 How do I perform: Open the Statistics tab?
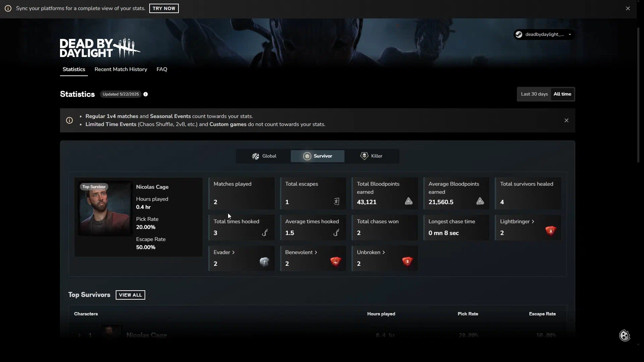point(74,69)
